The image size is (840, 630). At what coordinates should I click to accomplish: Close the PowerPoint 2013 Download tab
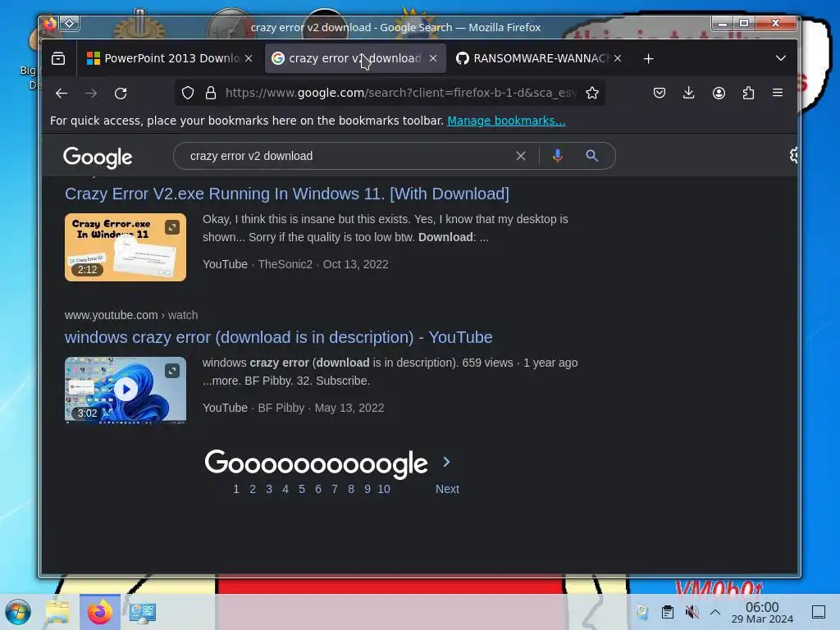tap(249, 58)
